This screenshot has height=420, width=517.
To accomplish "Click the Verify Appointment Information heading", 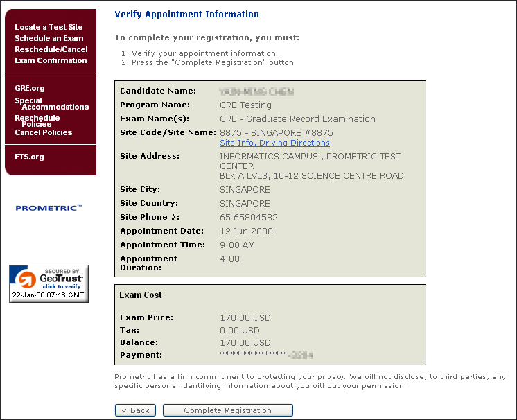I will point(186,14).
